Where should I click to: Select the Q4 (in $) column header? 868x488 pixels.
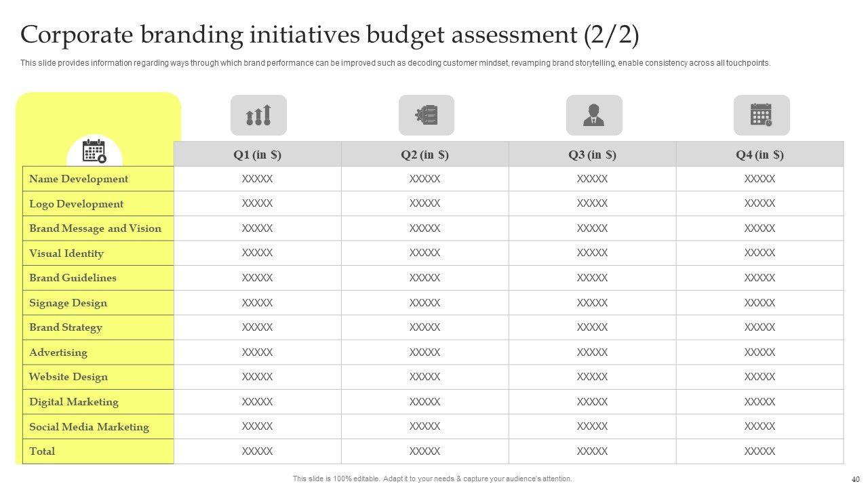[x=759, y=155]
